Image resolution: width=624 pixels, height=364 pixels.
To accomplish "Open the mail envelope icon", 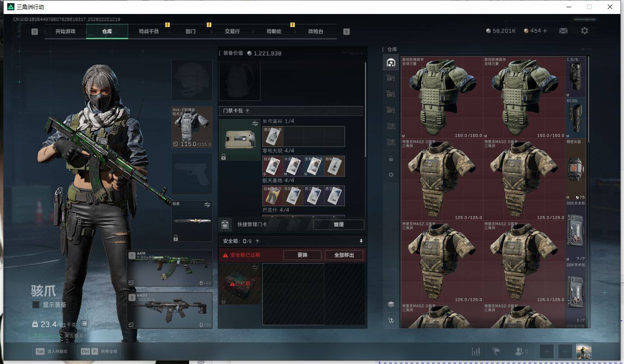I will pyautogui.click(x=563, y=31).
